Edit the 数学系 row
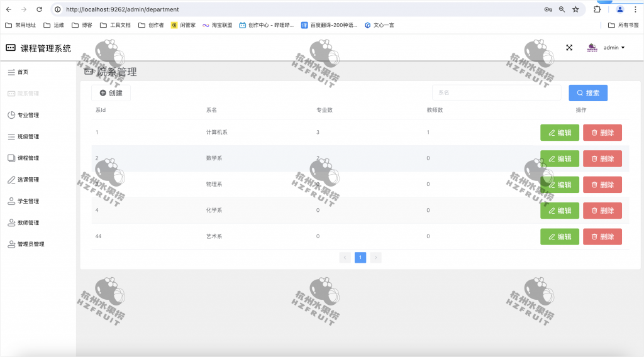 559,158
